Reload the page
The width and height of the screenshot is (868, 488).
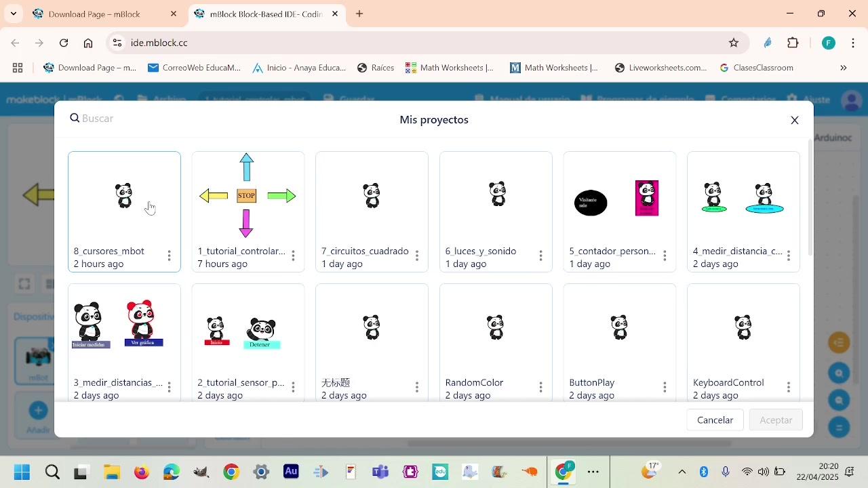64,43
